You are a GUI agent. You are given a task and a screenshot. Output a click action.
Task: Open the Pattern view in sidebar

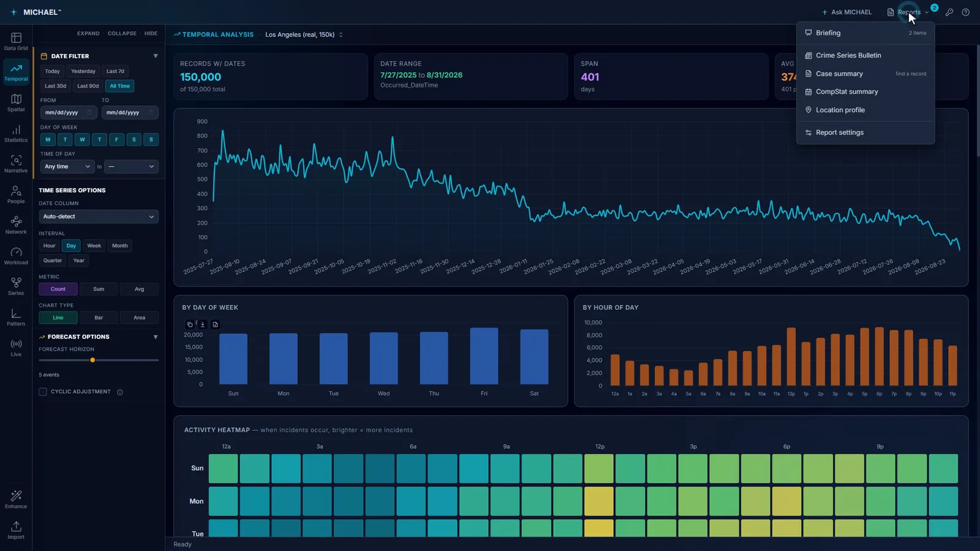tap(16, 317)
